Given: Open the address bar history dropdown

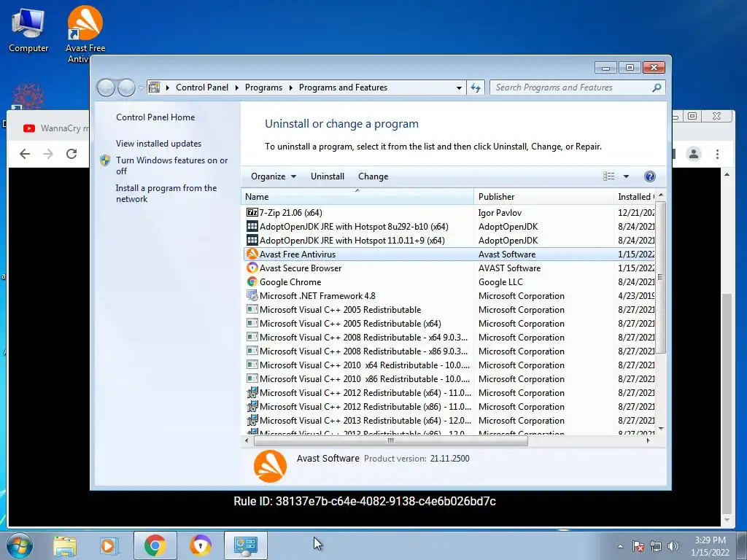Looking at the screenshot, I should pos(459,87).
